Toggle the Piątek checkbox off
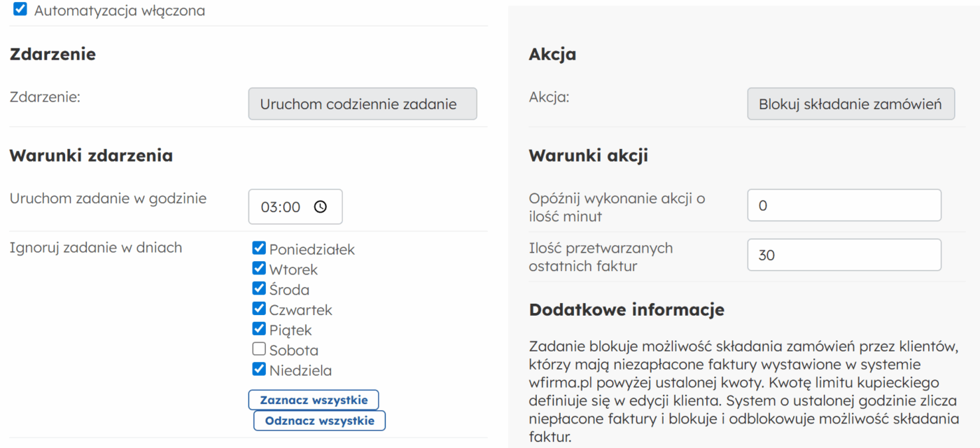Image resolution: width=980 pixels, height=448 pixels. click(259, 330)
